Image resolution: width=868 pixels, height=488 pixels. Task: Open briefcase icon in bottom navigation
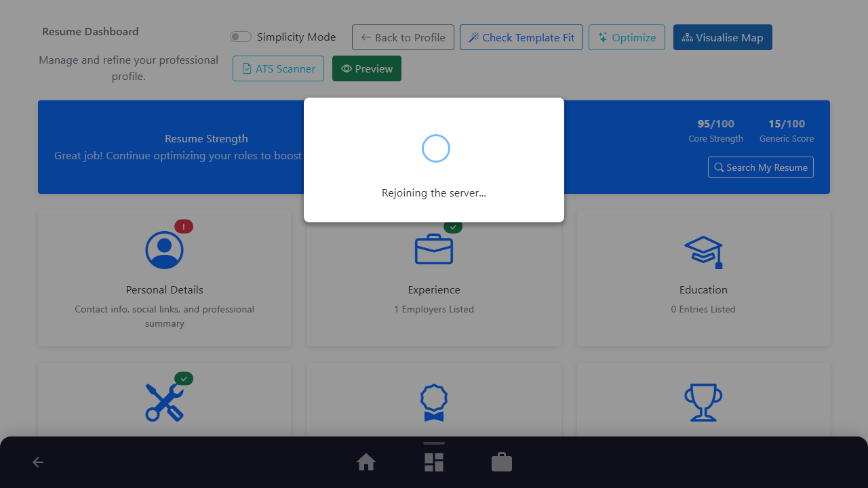[x=502, y=462]
